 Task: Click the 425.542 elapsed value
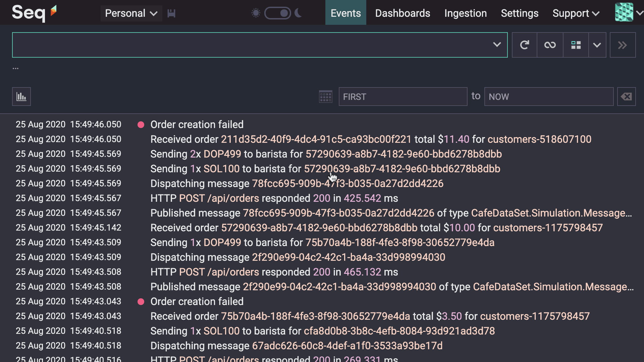(x=362, y=198)
